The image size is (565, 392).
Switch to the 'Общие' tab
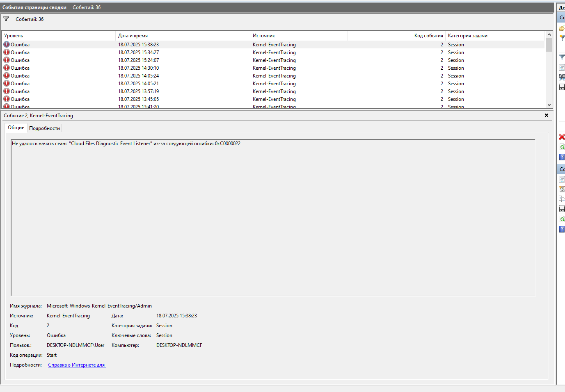[16, 128]
